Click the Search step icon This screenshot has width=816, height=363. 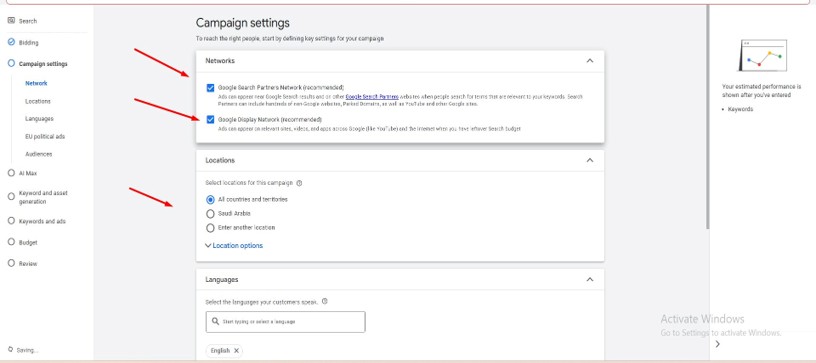(11, 21)
